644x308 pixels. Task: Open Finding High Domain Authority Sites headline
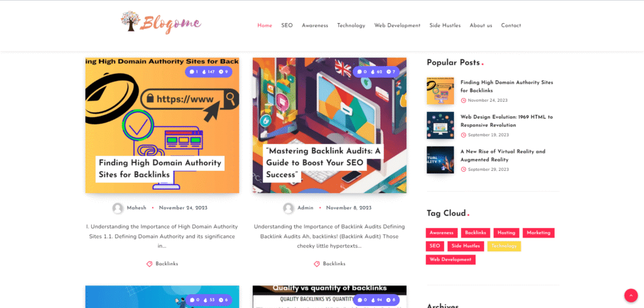tap(160, 169)
